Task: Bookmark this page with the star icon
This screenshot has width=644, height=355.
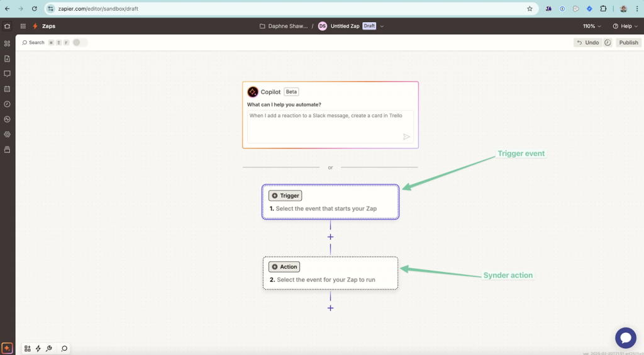Action: click(530, 9)
